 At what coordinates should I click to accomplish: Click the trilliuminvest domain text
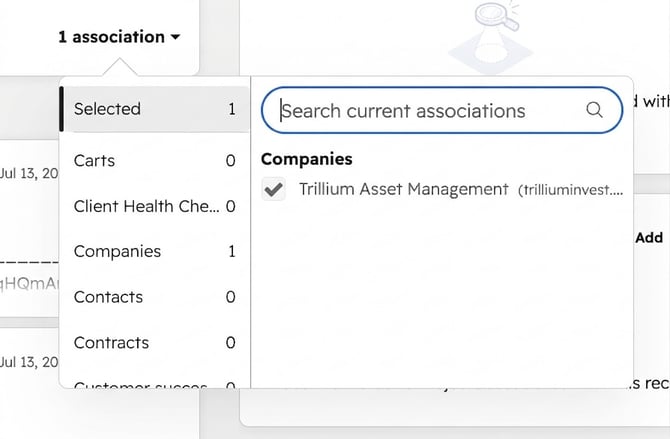click(570, 190)
